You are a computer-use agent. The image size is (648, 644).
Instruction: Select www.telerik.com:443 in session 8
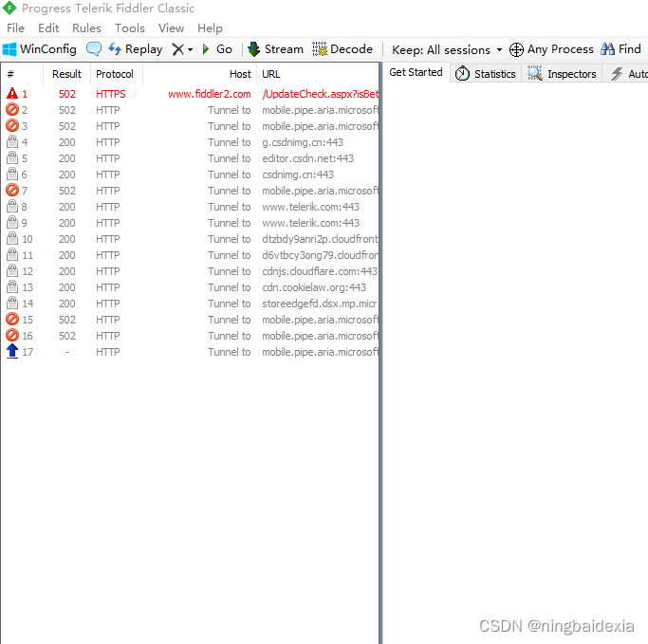(x=311, y=207)
